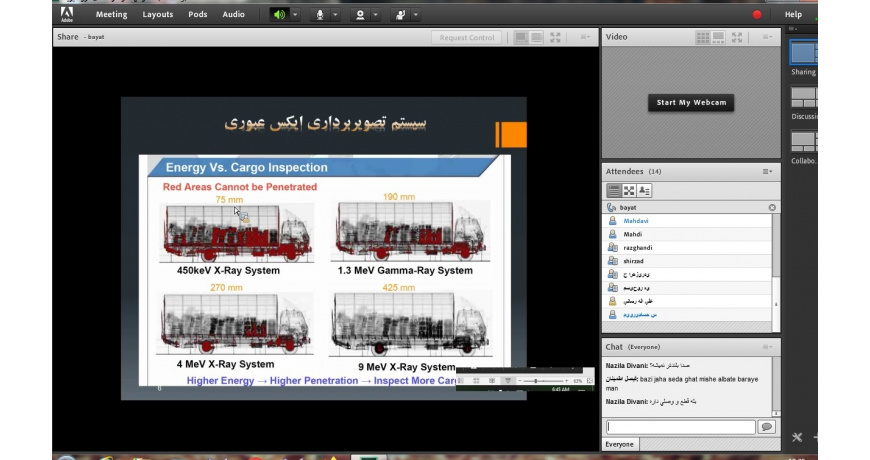Click the 450keV X-Ray System caption
Screen dimensions: 870x460
228,271
